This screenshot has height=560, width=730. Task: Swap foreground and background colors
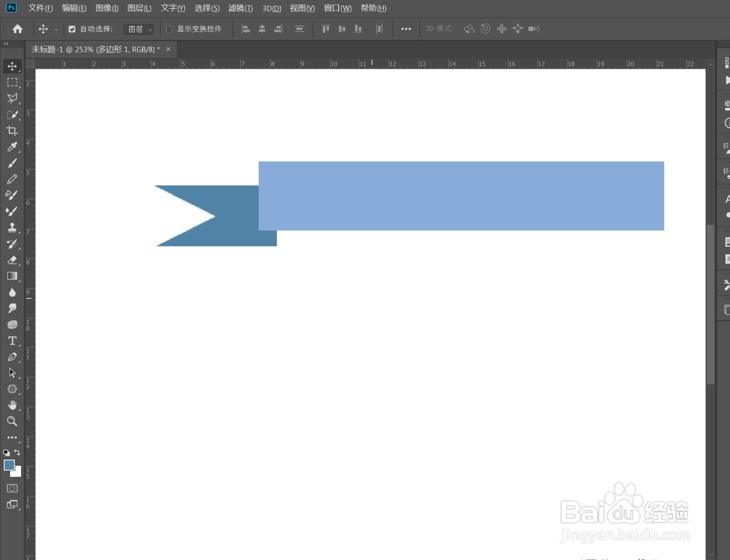[17, 452]
